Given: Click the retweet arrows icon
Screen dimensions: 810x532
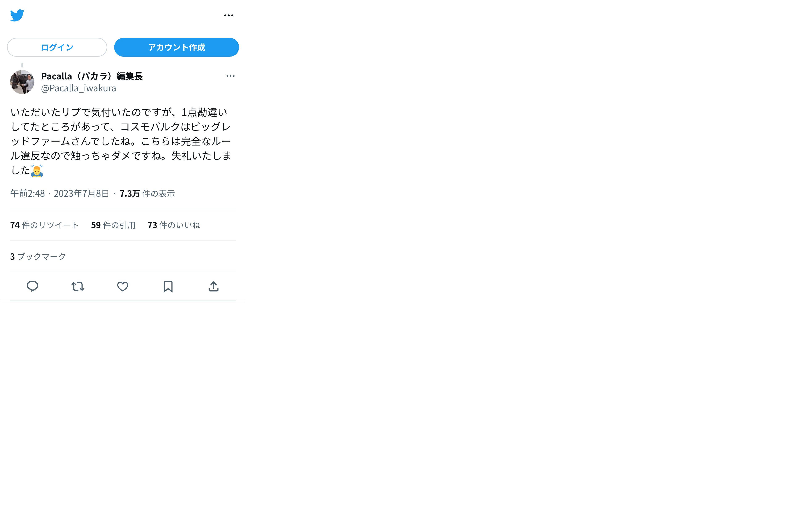Looking at the screenshot, I should (78, 286).
